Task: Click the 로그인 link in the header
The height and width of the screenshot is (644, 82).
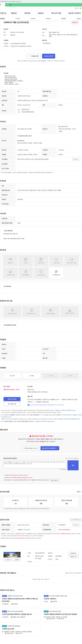Action: [x=77, y=8]
